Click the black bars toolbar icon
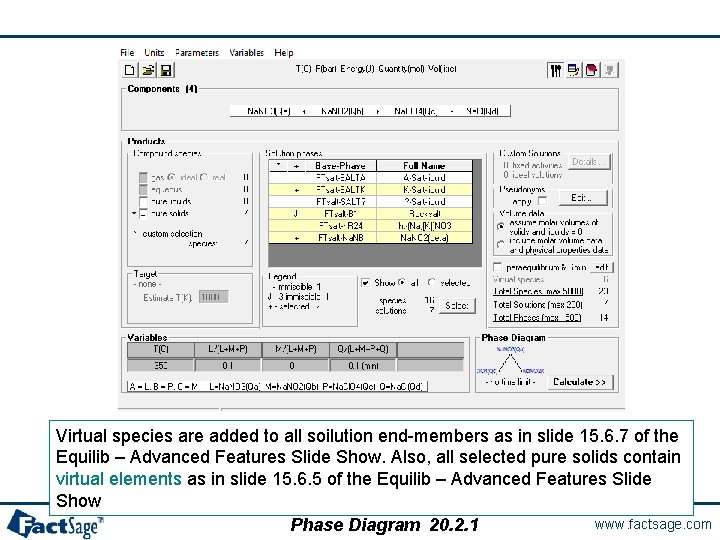Screen dimensions: 720x540 [556, 70]
